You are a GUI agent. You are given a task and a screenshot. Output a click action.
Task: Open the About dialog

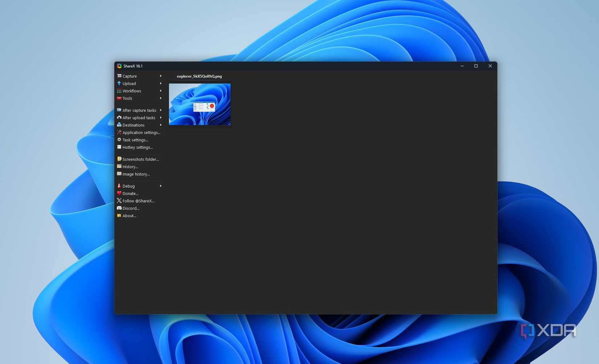tap(139, 216)
